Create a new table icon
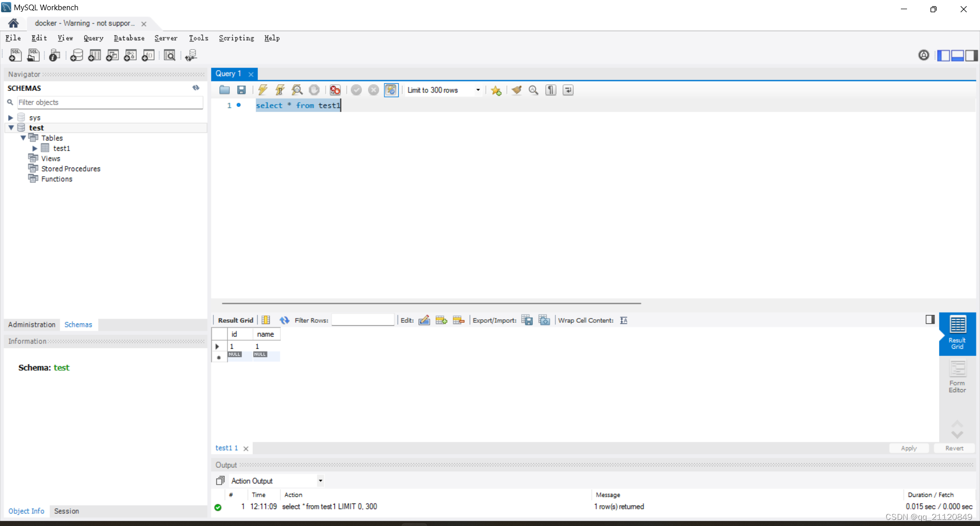The image size is (980, 526). 94,55
